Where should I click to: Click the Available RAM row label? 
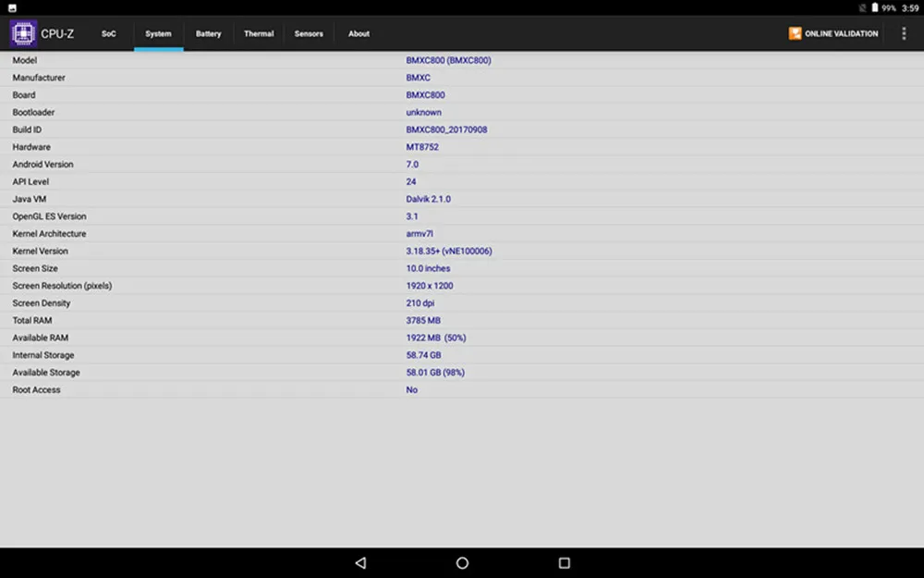(41, 338)
